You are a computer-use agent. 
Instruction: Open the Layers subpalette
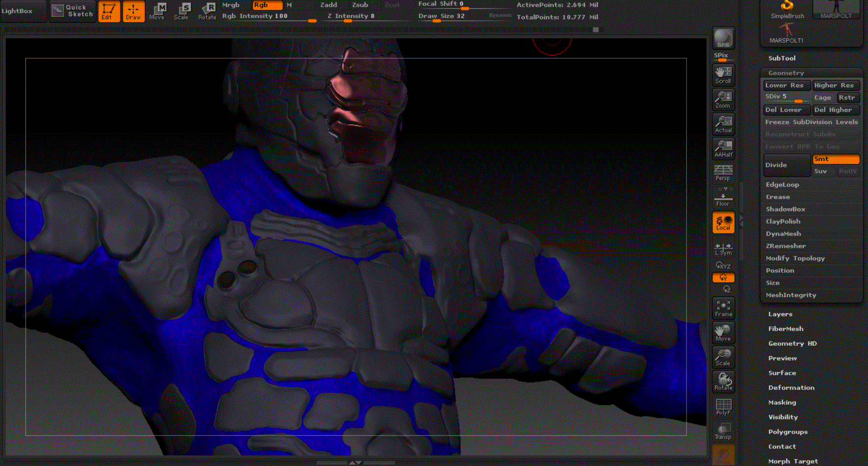[780, 314]
